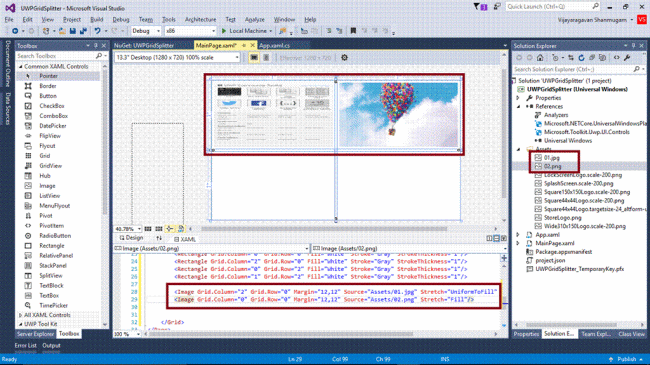The image size is (650, 365).
Task: Click the Save All toolbar icon
Action: click(83, 31)
